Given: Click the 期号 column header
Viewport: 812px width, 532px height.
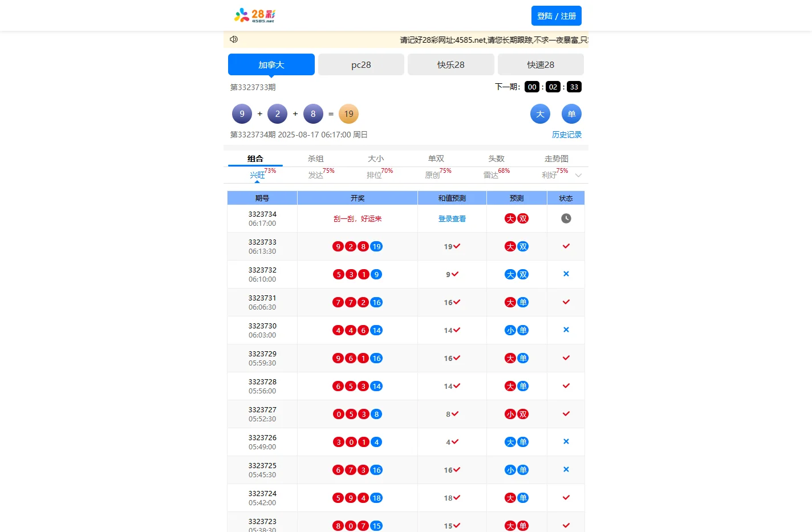Looking at the screenshot, I should pyautogui.click(x=262, y=198).
